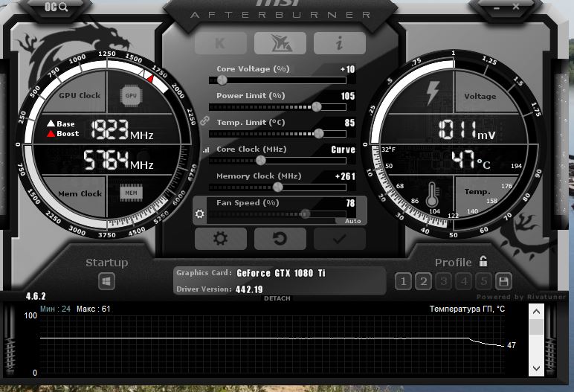Click the 5764 MHz memory clock reading

pos(119,160)
